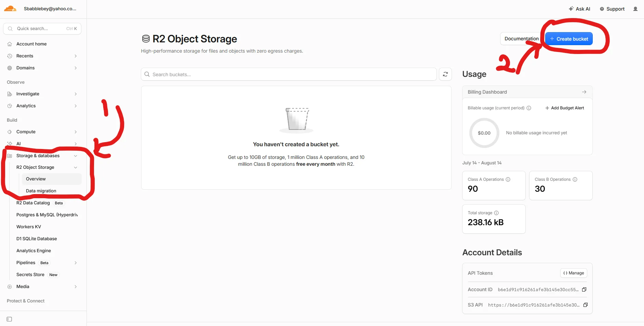Click the Account ID value text

[538, 290]
